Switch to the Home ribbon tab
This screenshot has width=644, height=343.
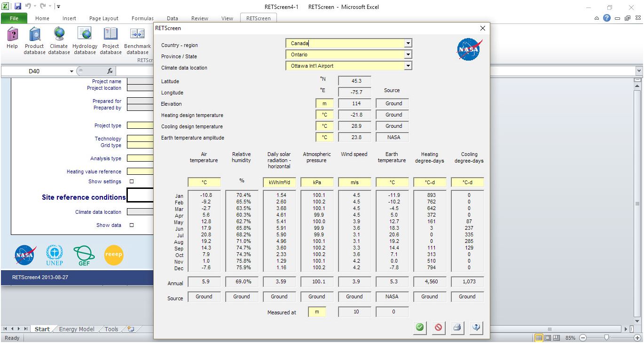[42, 18]
